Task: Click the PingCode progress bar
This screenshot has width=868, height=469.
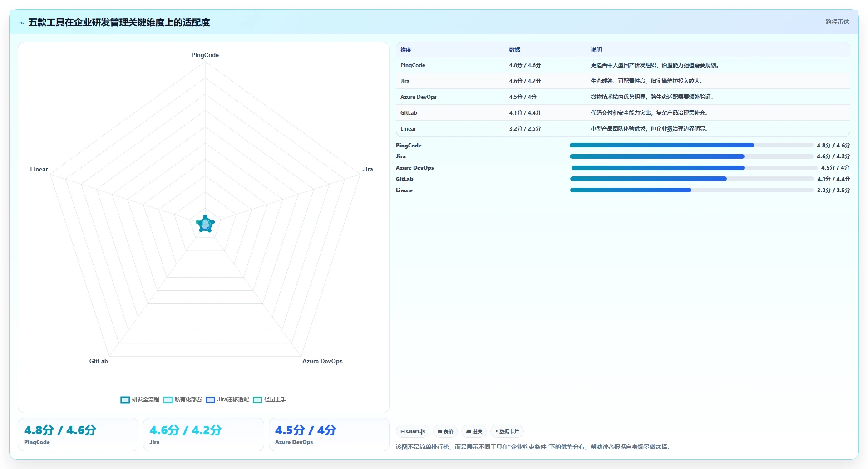Action: [x=691, y=145]
